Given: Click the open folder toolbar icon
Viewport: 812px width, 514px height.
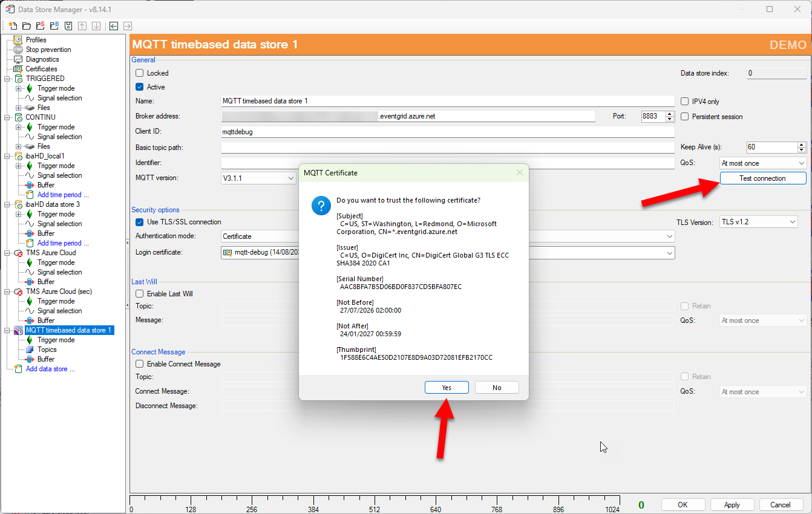Looking at the screenshot, I should pos(27,26).
